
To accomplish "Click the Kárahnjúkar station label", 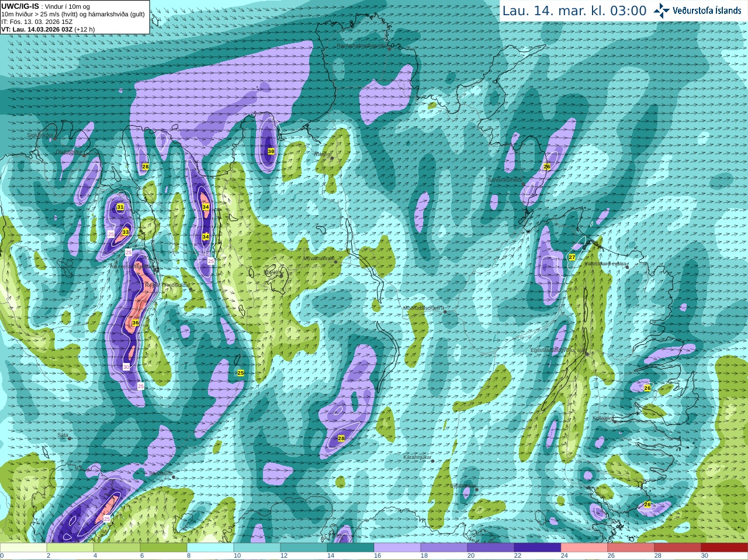I will click(x=417, y=457).
